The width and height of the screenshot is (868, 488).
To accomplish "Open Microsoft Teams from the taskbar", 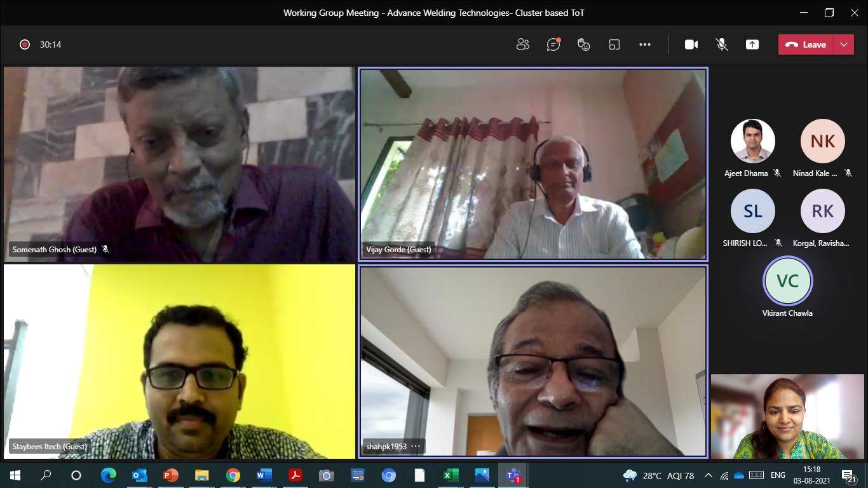I will pyautogui.click(x=513, y=475).
